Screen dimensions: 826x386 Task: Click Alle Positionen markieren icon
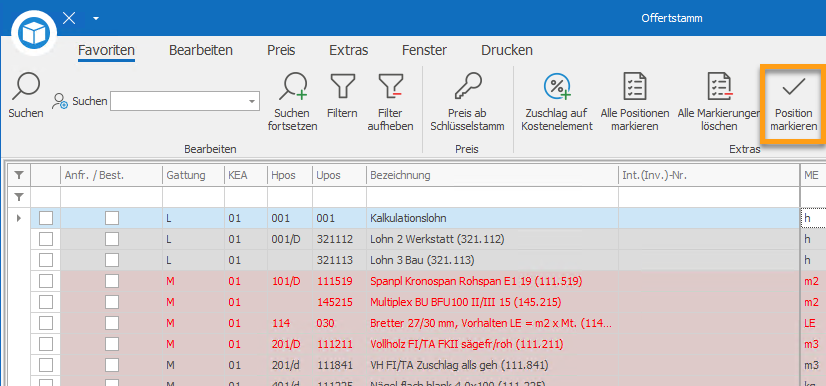tap(635, 86)
